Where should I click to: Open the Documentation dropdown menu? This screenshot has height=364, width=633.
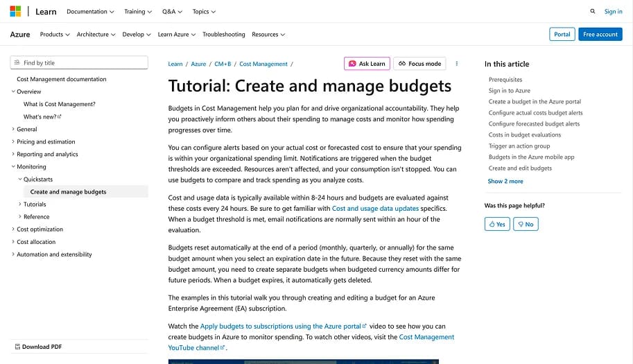(90, 12)
